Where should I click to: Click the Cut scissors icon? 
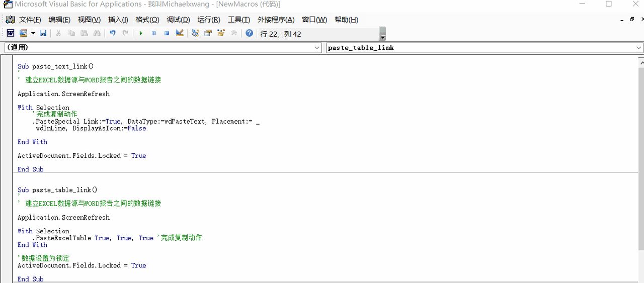click(58, 33)
